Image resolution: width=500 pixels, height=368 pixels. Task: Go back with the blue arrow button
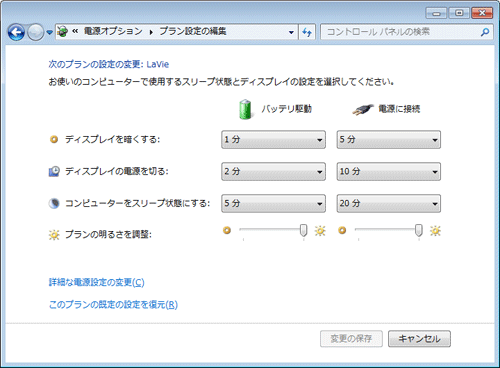click(16, 32)
